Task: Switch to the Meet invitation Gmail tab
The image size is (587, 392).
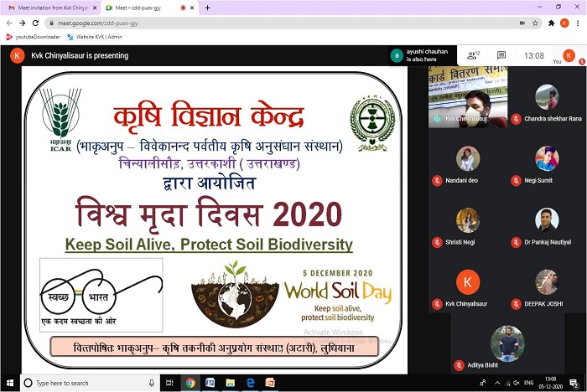Action: 50,8
